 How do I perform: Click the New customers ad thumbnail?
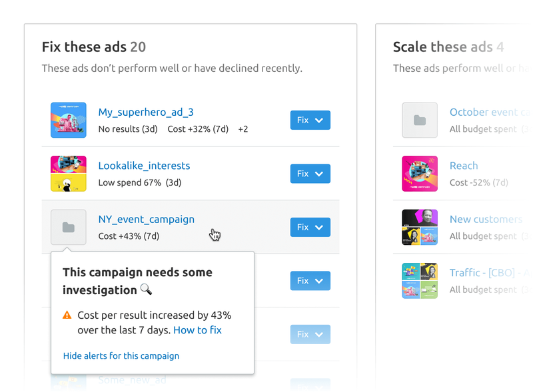pyautogui.click(x=420, y=227)
